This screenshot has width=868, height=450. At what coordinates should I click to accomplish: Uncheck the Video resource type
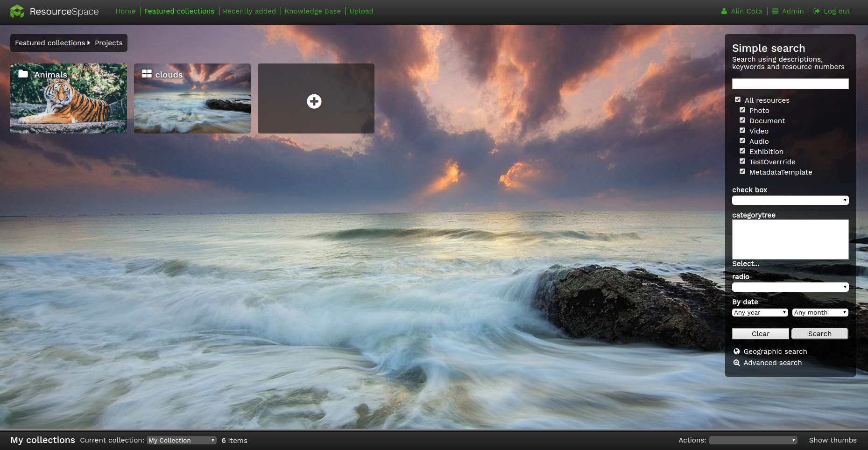click(742, 130)
